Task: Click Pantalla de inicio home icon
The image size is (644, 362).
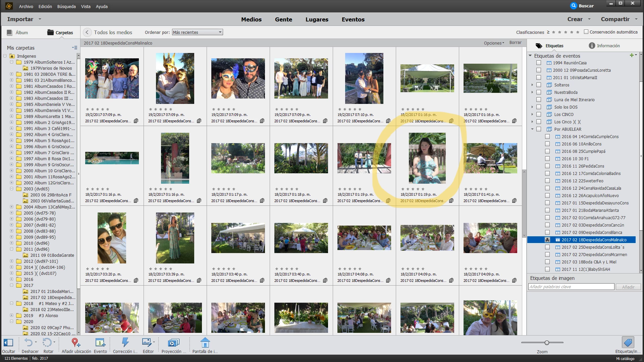Action: 205,343
